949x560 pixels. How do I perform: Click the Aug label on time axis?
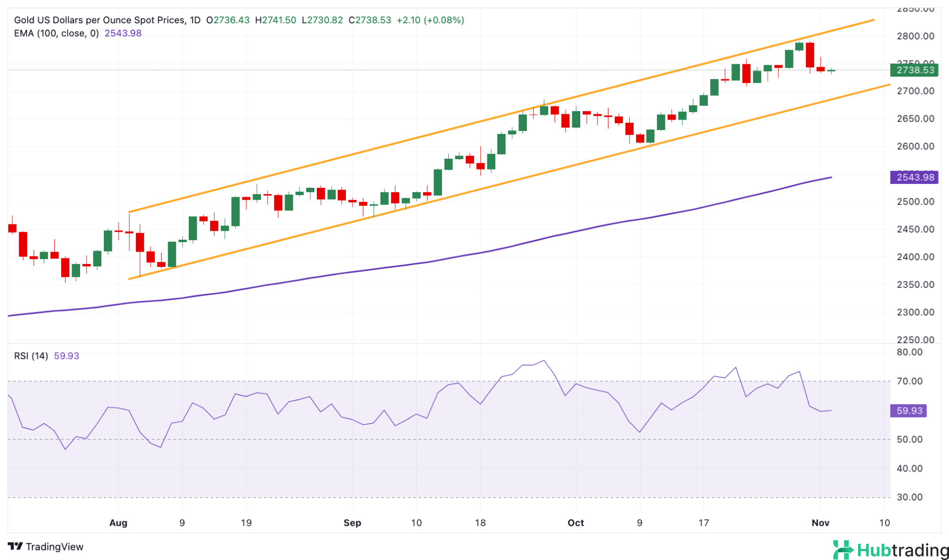(118, 522)
